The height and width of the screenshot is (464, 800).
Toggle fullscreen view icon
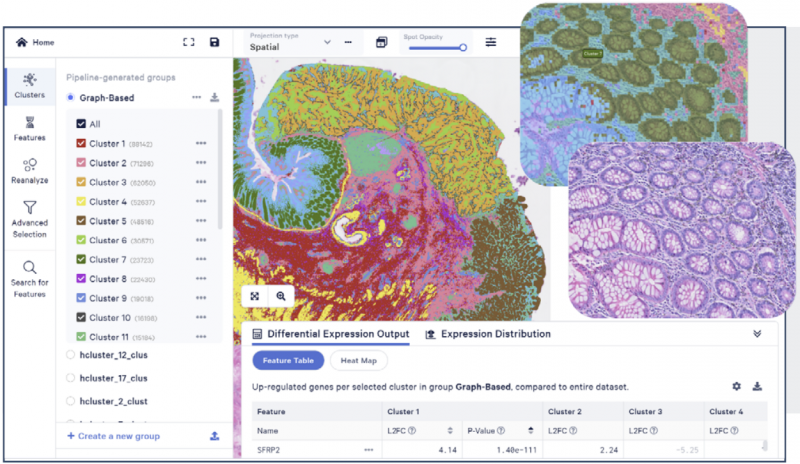coord(188,42)
